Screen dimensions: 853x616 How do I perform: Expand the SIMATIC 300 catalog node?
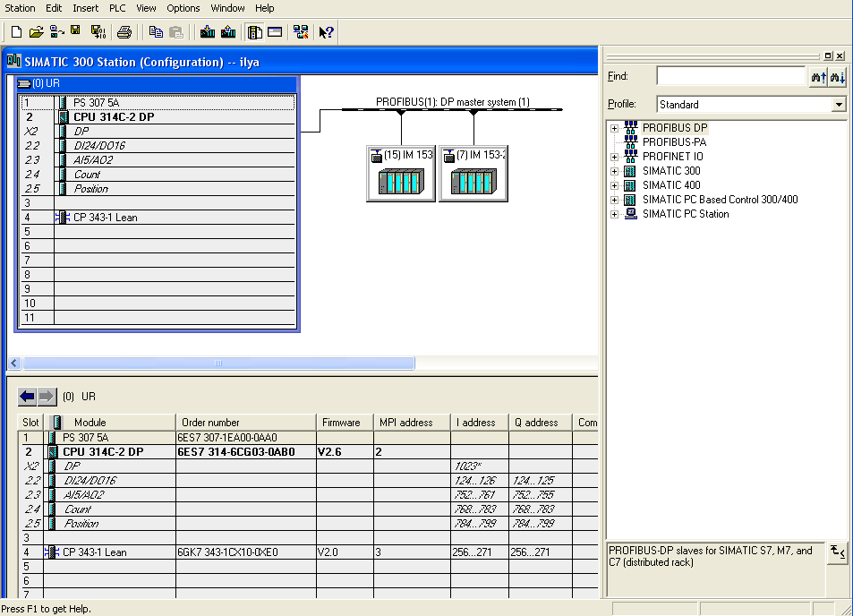(x=614, y=171)
